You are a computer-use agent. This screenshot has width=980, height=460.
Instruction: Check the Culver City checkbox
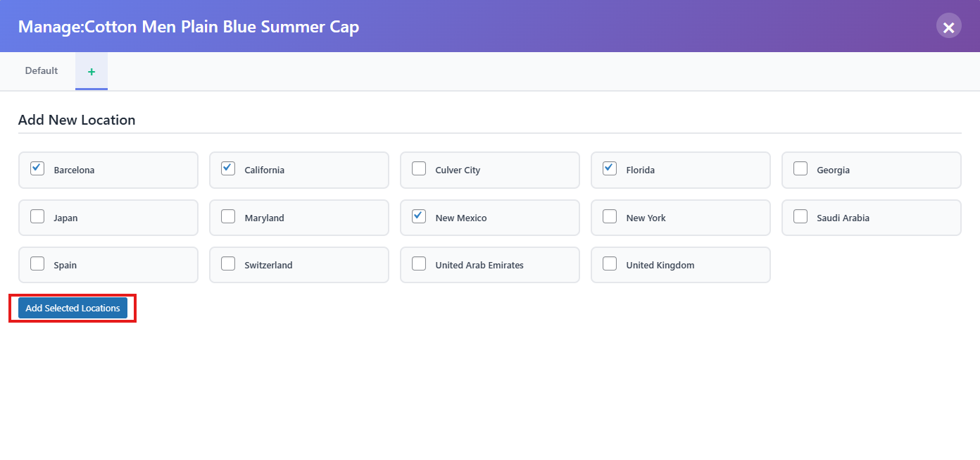point(419,169)
